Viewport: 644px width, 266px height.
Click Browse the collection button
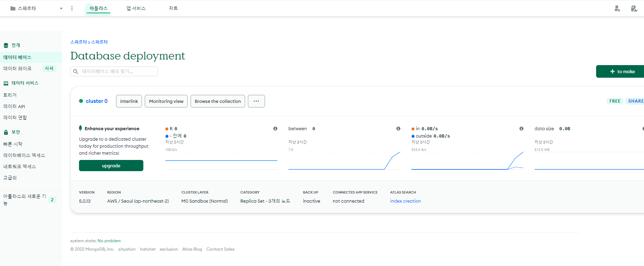(218, 101)
